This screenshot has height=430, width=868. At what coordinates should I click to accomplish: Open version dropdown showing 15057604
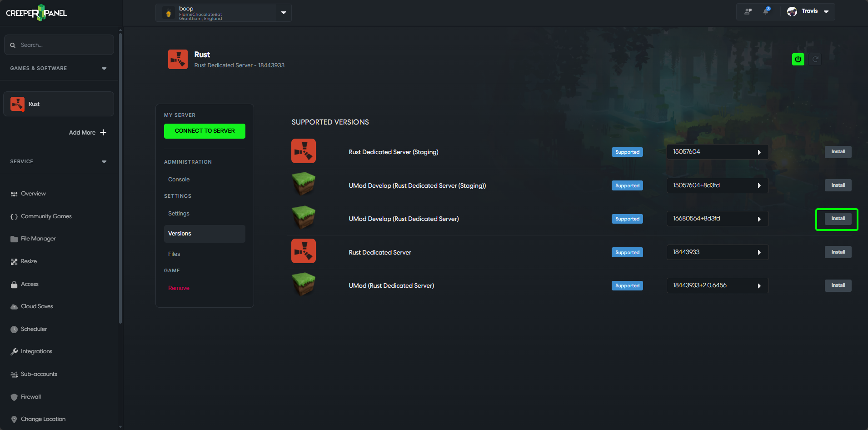[717, 152]
